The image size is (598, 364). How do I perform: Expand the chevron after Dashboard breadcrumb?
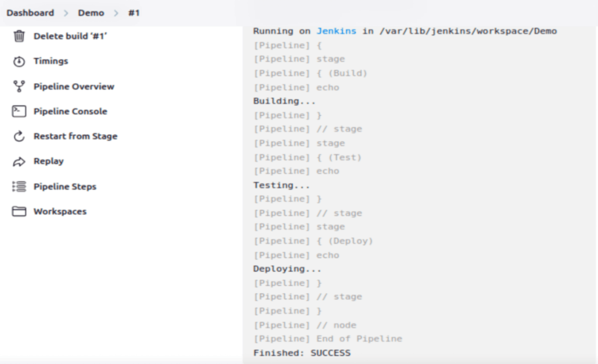click(66, 13)
